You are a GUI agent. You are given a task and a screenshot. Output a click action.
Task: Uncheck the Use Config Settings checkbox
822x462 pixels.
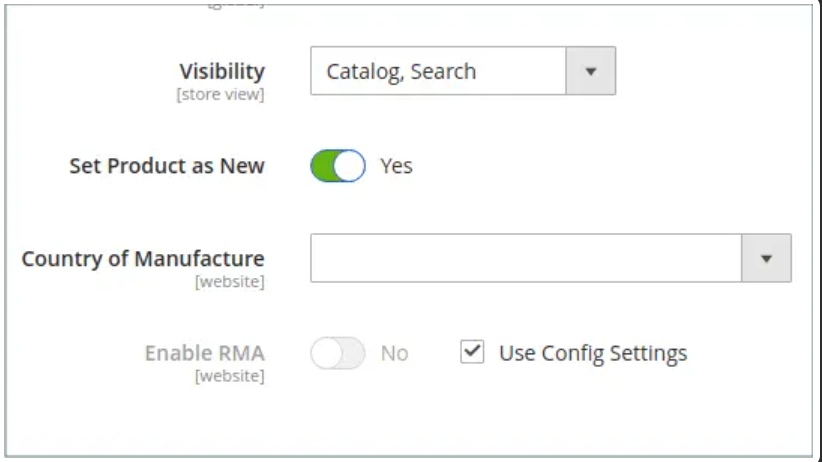(x=472, y=352)
